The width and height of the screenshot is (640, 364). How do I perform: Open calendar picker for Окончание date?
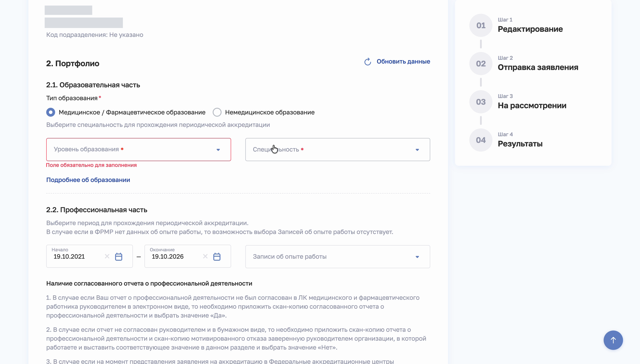tap(217, 257)
